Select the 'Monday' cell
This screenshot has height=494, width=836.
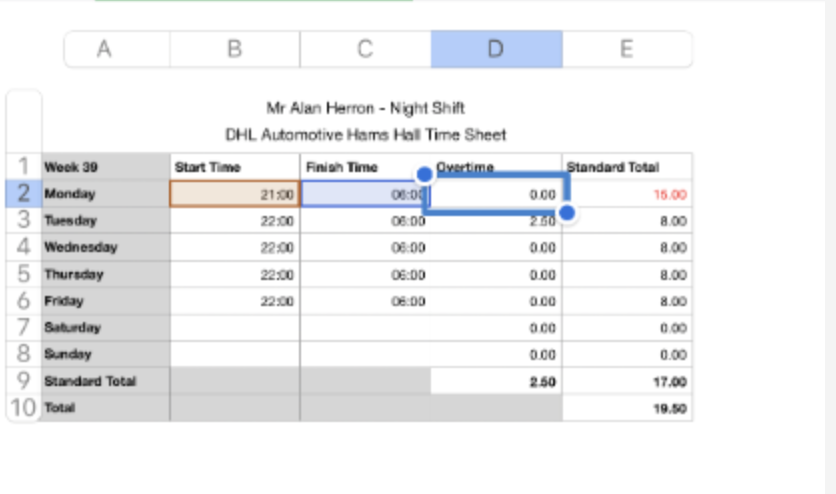(x=106, y=194)
